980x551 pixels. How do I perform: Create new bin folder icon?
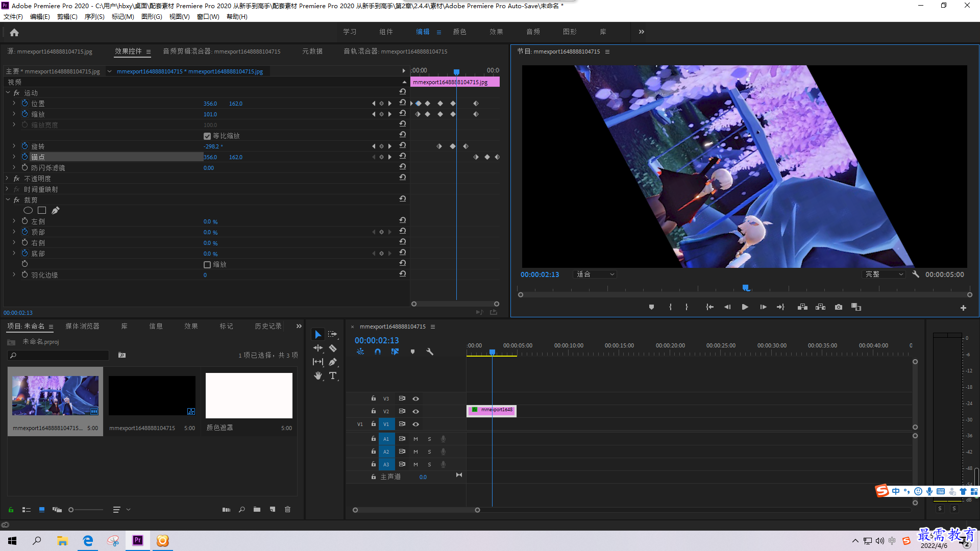tap(257, 509)
